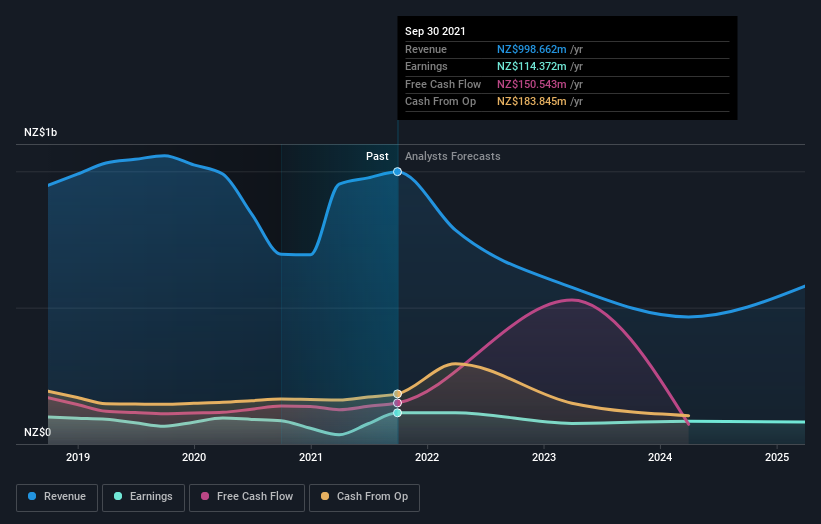Click the NZ$998.662m revenue value
Image resolution: width=821 pixels, height=524 pixels.
coord(531,49)
